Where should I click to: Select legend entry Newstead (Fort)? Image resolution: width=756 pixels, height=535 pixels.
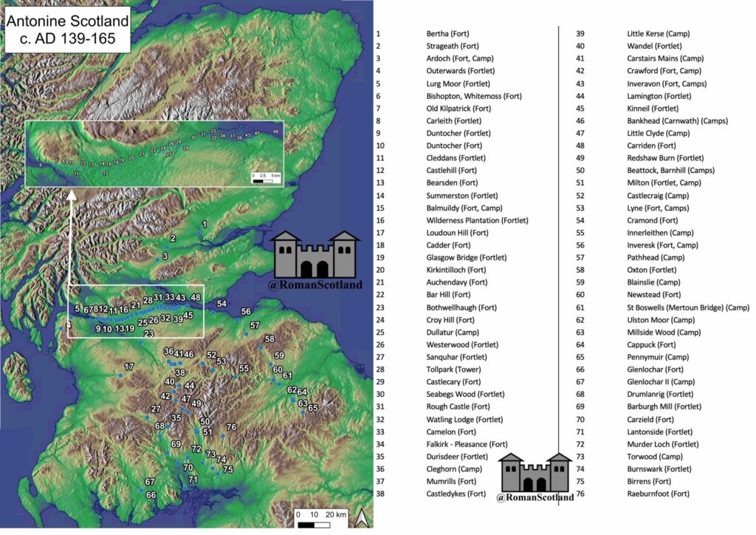(x=654, y=295)
